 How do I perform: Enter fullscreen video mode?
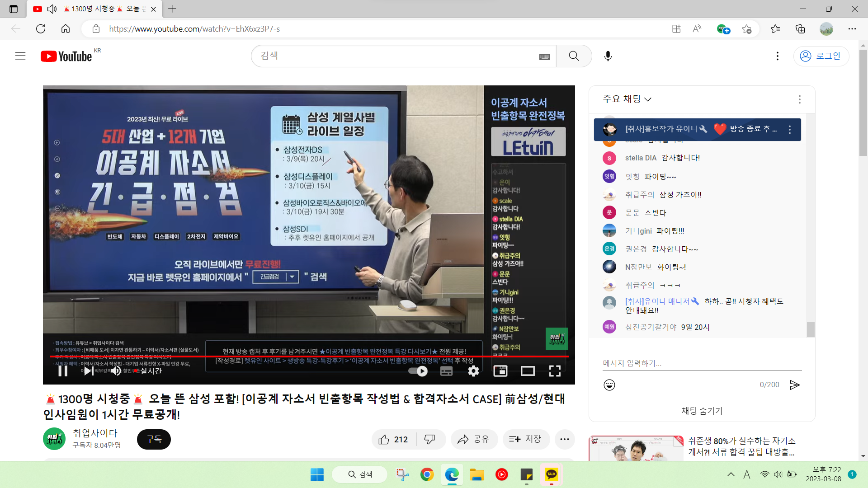point(555,371)
